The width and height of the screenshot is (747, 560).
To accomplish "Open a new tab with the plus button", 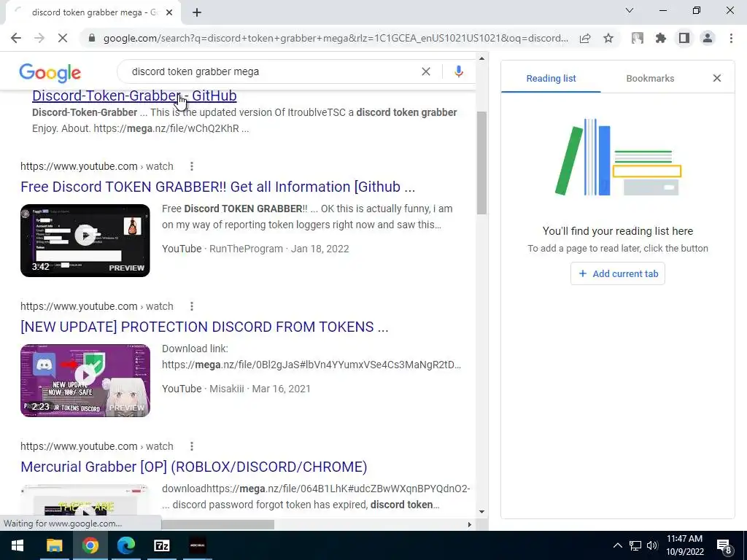I will pos(197,12).
